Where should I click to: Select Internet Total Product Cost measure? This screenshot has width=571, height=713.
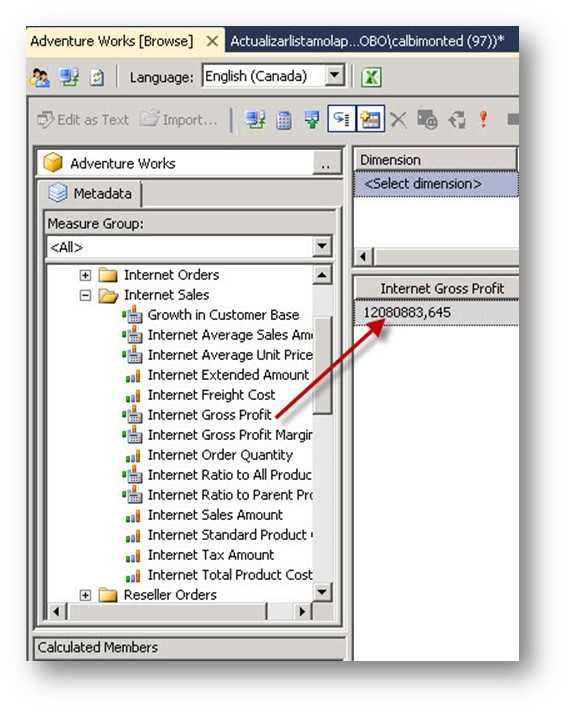[230, 575]
